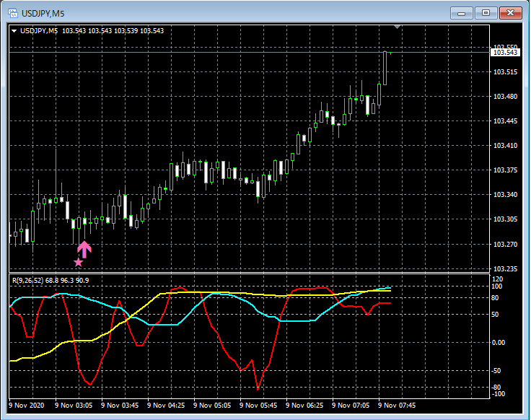The width and height of the screenshot is (531, 420).
Task: Click the 103.235 price scale value
Action: (505, 269)
